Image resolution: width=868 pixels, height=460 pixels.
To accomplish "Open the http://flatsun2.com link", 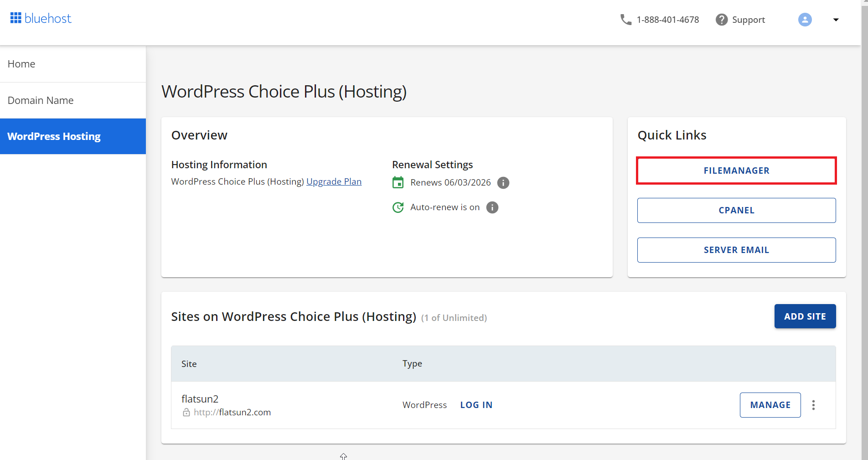I will pos(232,412).
